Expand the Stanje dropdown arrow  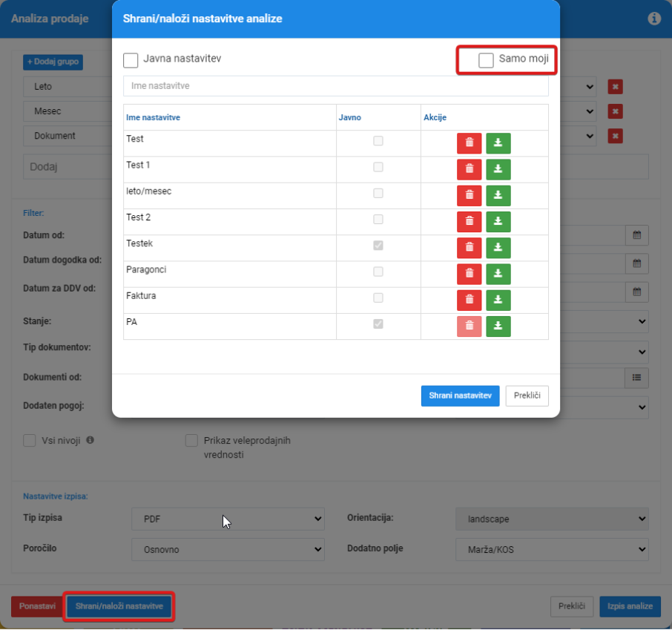(x=642, y=321)
